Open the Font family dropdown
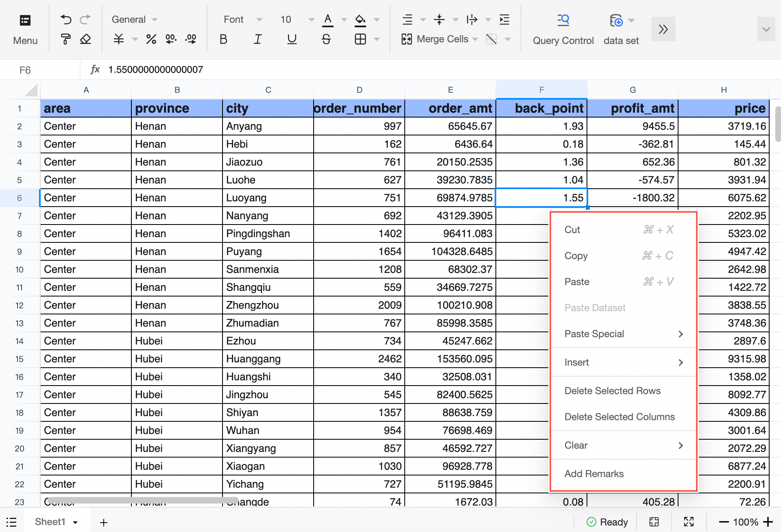Screen dimensions: 781x532 point(243,20)
